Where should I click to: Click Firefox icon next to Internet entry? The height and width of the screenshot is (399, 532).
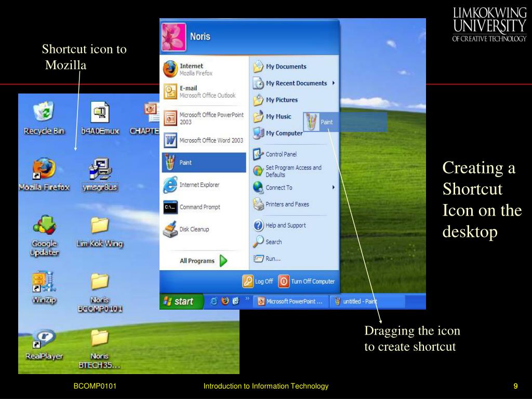pos(170,69)
